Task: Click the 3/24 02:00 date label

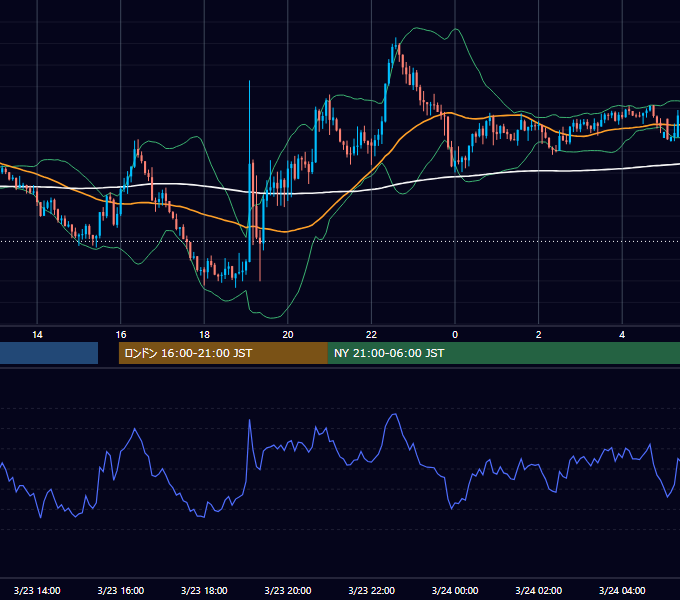Action: click(539, 590)
